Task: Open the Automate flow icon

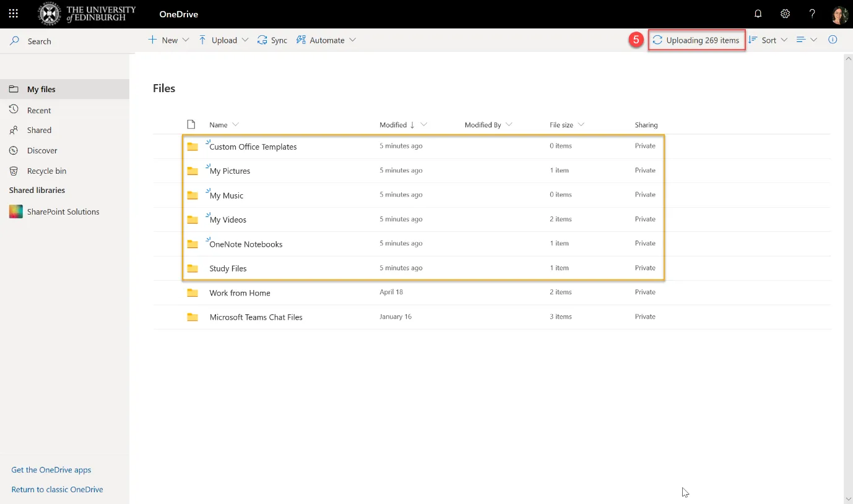Action: tap(301, 40)
